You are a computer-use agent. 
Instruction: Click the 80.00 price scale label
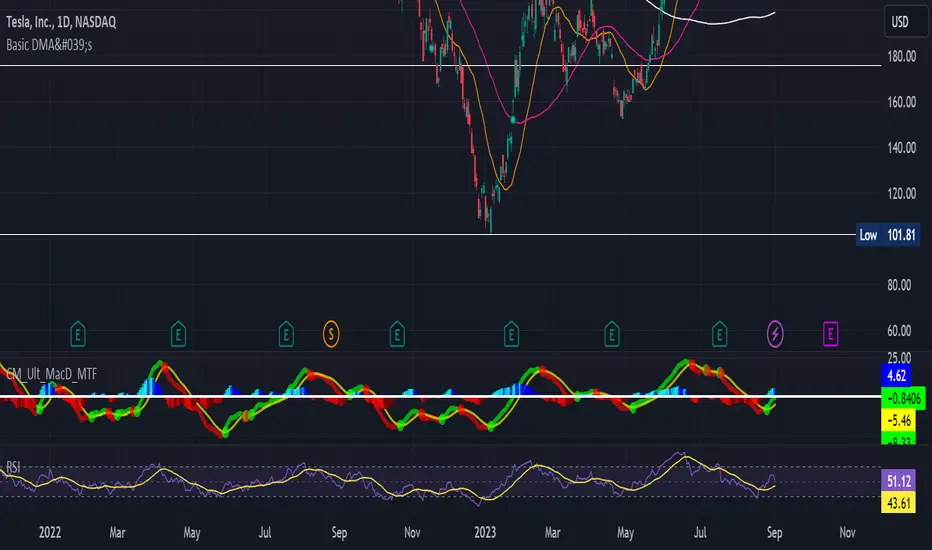[x=899, y=285]
